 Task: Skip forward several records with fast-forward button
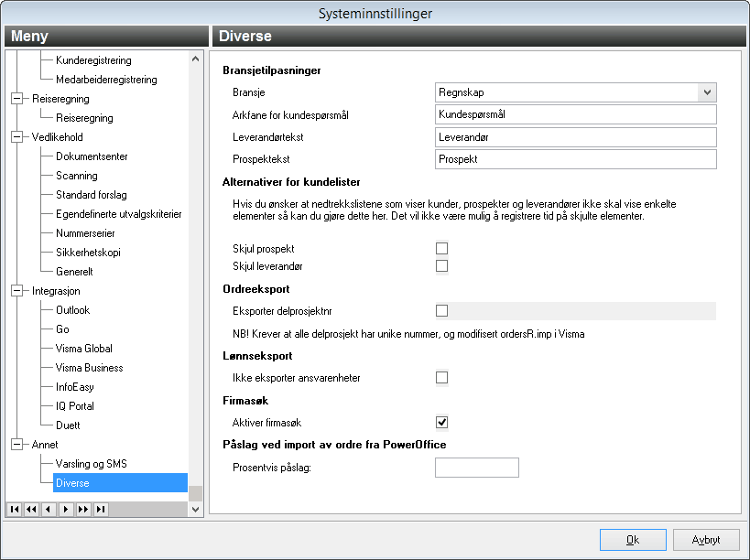click(83, 510)
